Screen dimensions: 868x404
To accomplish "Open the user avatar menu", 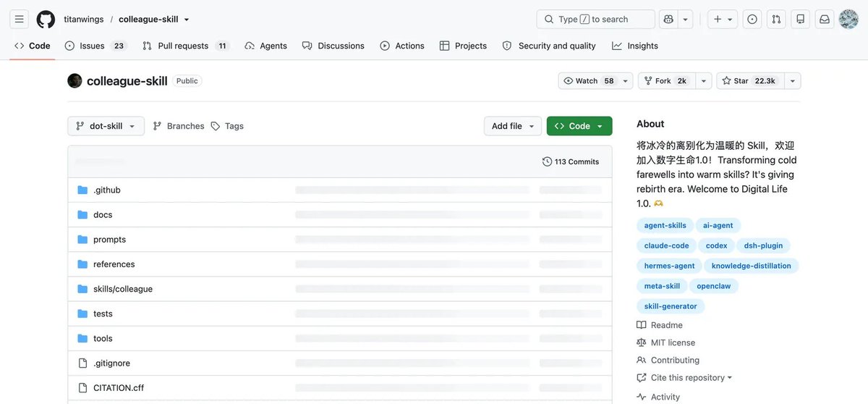I will [x=848, y=20].
